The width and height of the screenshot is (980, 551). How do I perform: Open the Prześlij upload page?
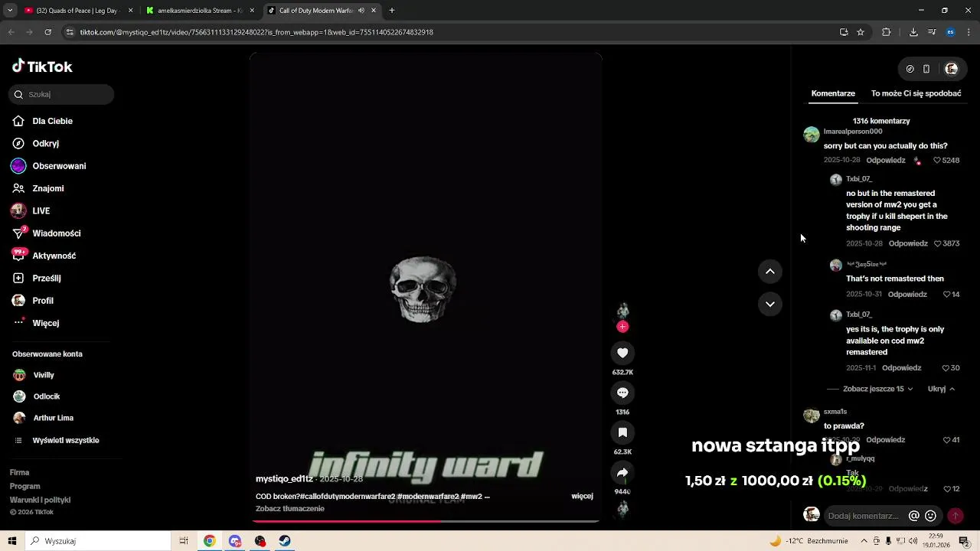point(37,278)
